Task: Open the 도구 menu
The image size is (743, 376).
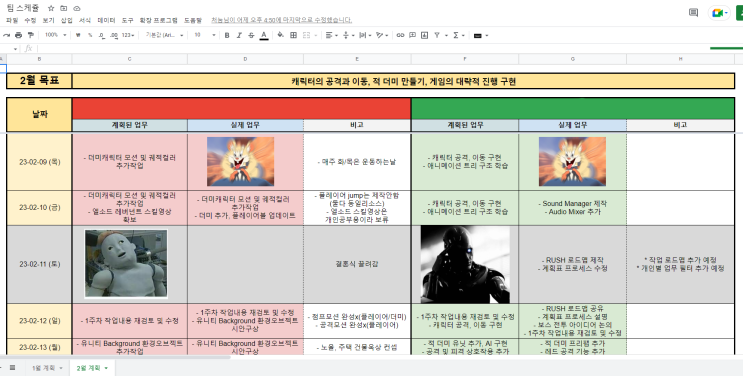Action: [x=127, y=20]
